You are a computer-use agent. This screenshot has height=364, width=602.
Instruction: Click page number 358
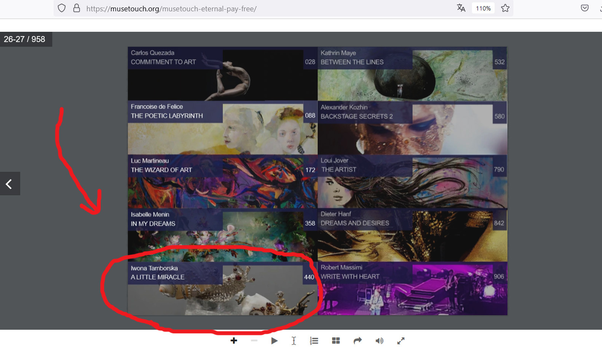(310, 223)
